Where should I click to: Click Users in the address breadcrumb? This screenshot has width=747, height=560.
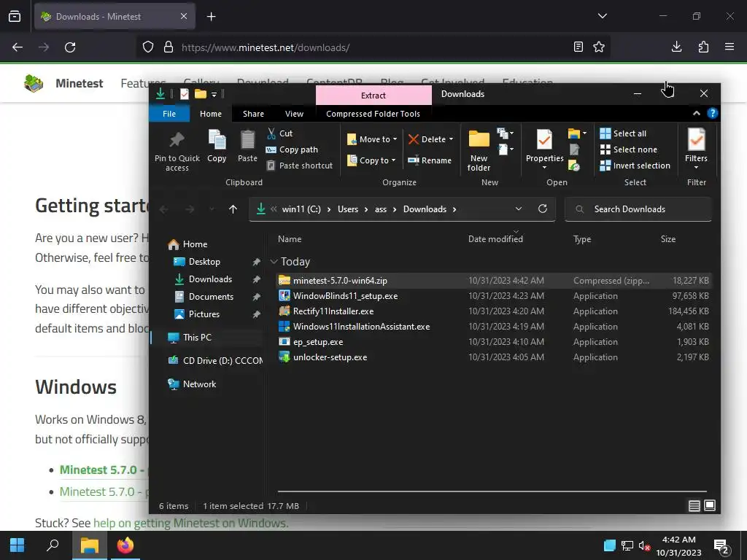click(x=348, y=209)
